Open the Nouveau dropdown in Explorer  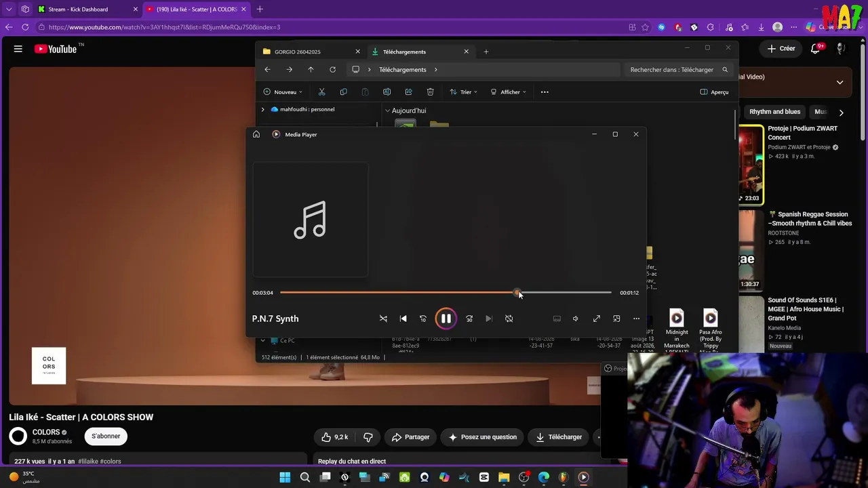[283, 92]
